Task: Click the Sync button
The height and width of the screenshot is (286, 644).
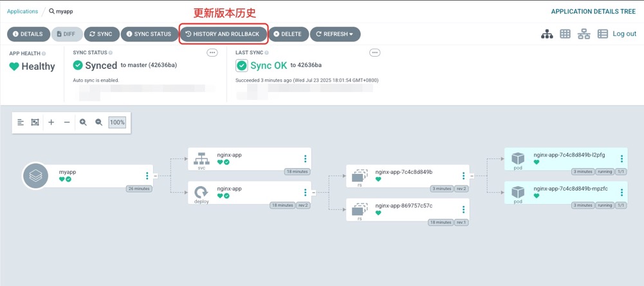Action: (x=101, y=34)
